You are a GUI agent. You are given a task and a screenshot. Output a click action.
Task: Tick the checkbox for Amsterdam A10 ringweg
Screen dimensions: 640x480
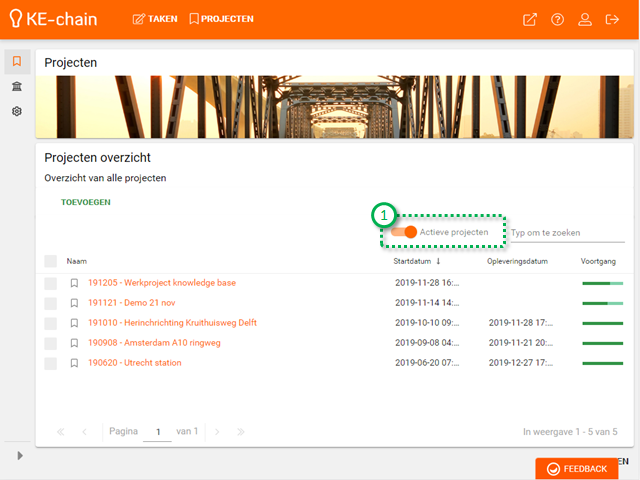coord(51,343)
